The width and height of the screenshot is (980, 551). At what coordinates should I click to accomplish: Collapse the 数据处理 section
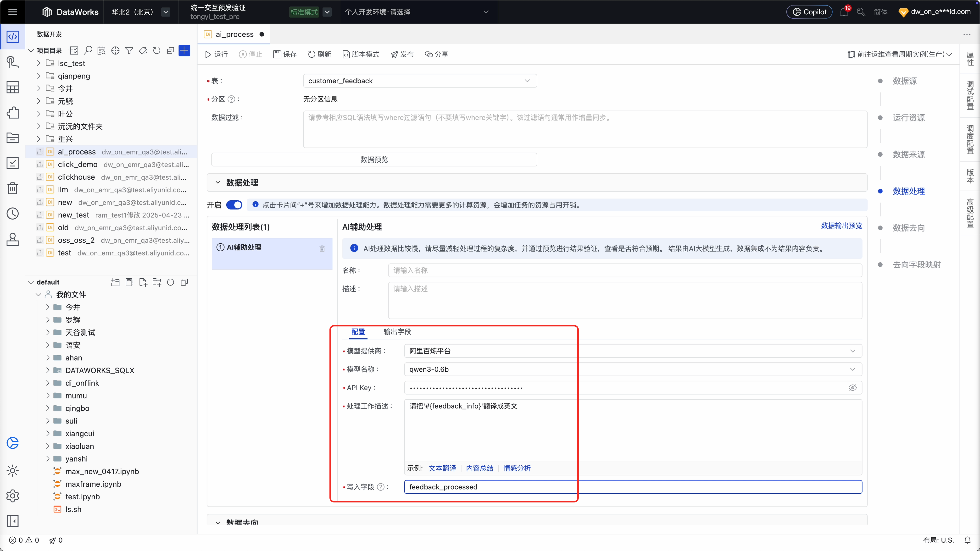coord(218,182)
